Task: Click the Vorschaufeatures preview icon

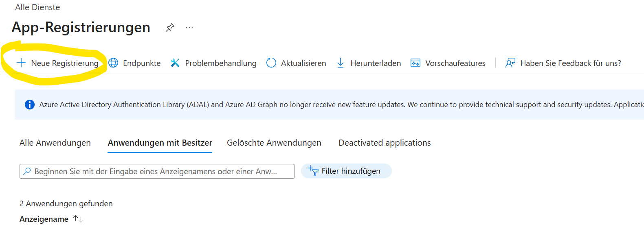Action: (x=415, y=63)
